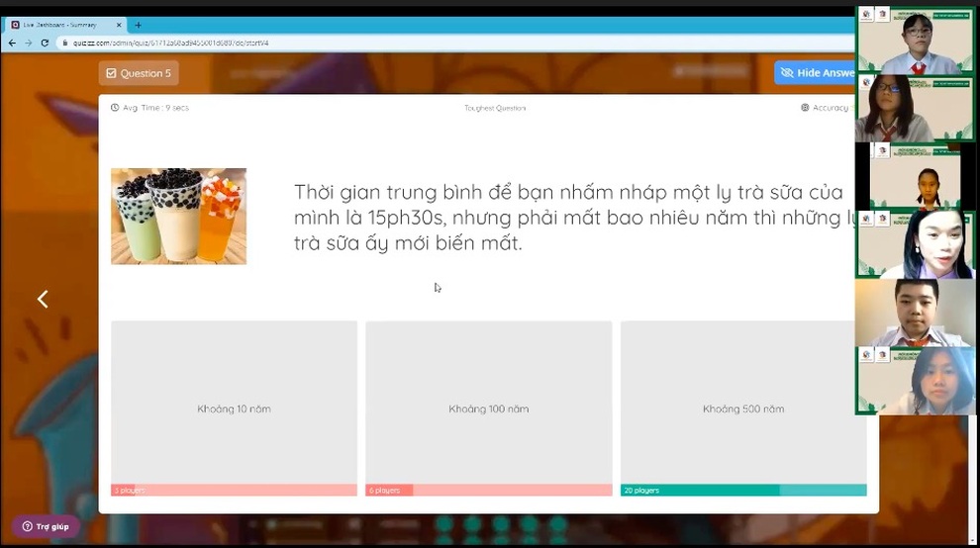Click the address bar URL field
This screenshot has height=548, width=980.
pos(455,43)
